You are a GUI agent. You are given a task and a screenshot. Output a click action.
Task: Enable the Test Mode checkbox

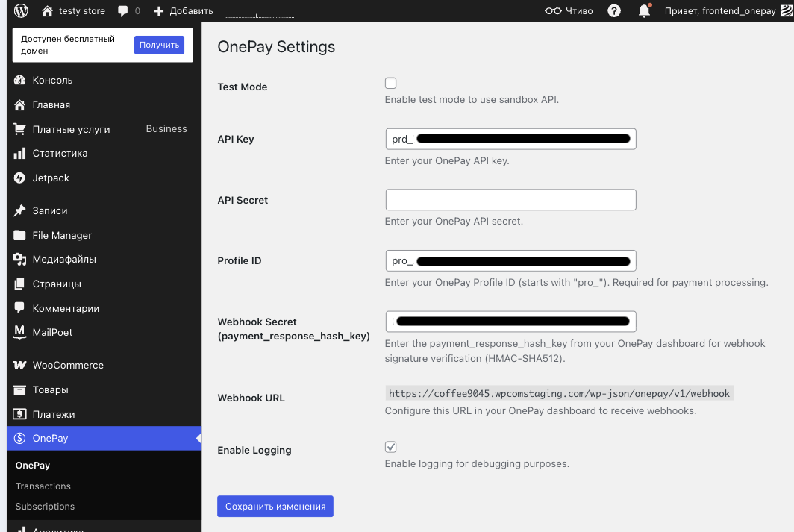(390, 83)
